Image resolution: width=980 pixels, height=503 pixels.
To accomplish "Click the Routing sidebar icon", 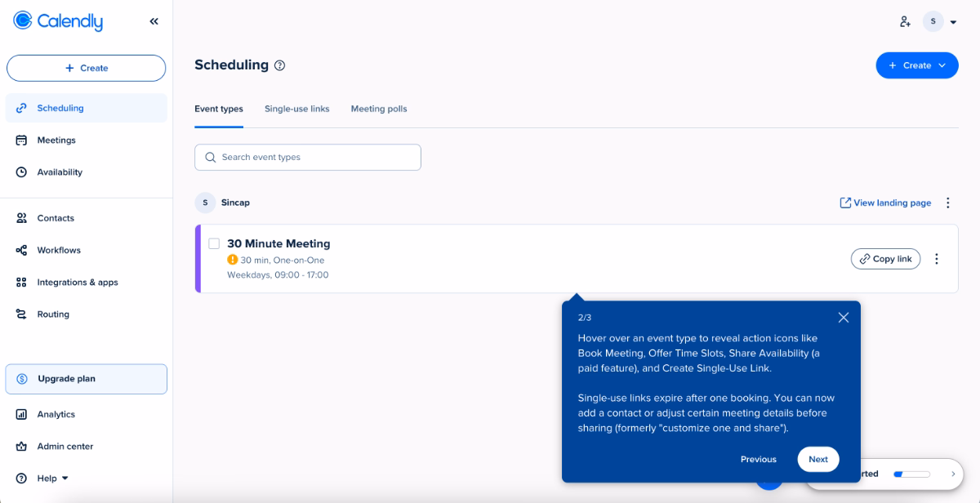I will coord(20,314).
